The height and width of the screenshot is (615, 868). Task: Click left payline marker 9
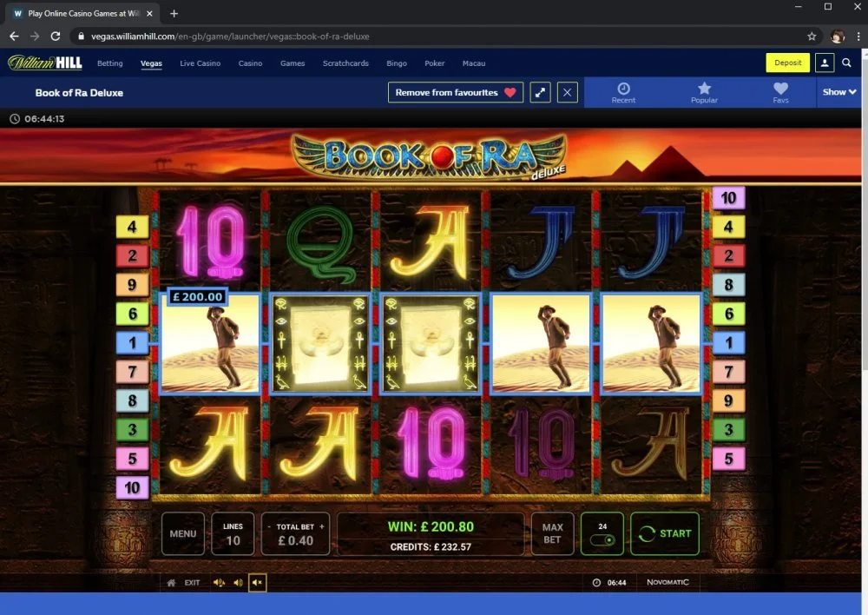pyautogui.click(x=132, y=285)
